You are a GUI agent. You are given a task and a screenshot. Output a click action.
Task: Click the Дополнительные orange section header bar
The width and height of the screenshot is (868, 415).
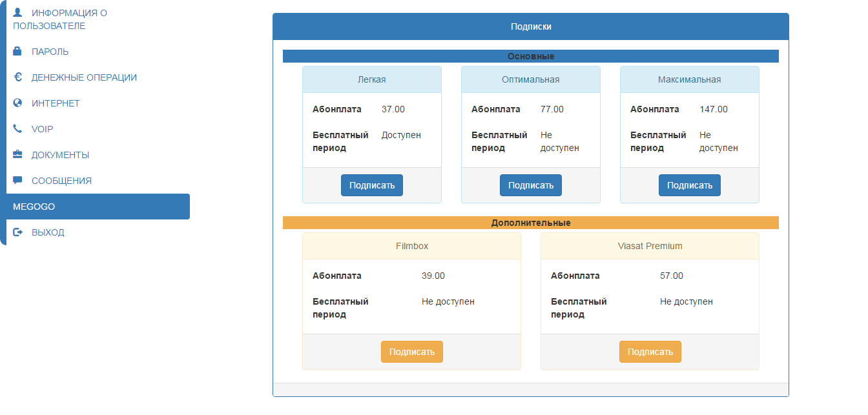coord(531,223)
